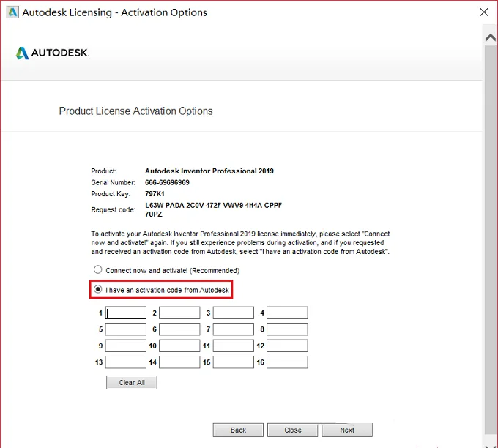This screenshot has height=448, width=498.
Task: Click activation code field 12
Action: click(287, 346)
